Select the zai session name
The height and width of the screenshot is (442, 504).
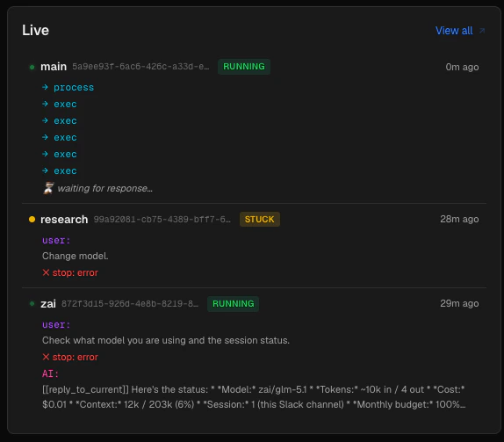pyautogui.click(x=48, y=304)
